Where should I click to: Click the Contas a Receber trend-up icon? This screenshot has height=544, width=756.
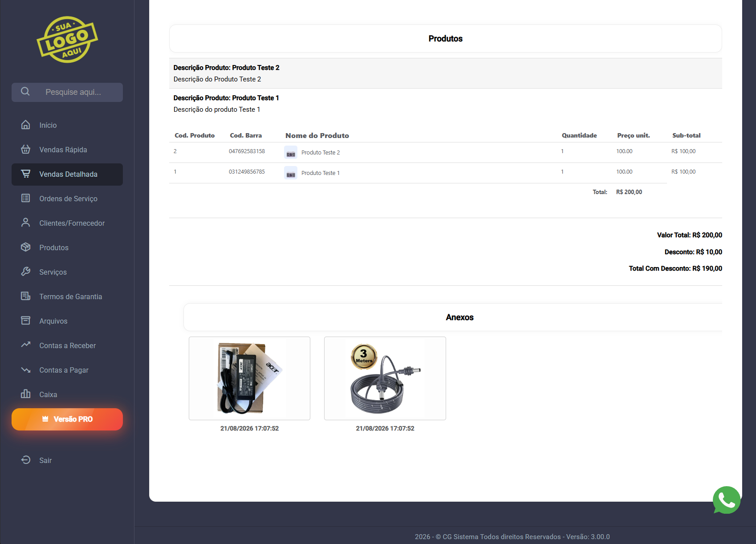pyautogui.click(x=26, y=345)
